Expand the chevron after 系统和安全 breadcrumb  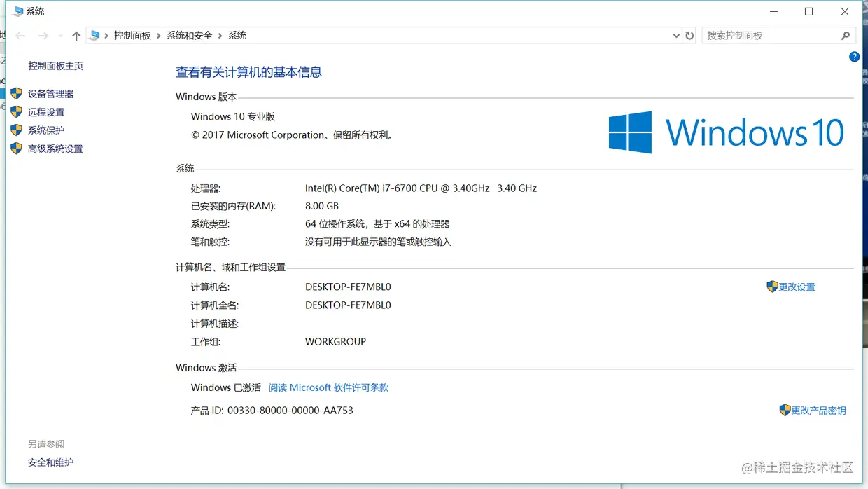pyautogui.click(x=220, y=36)
